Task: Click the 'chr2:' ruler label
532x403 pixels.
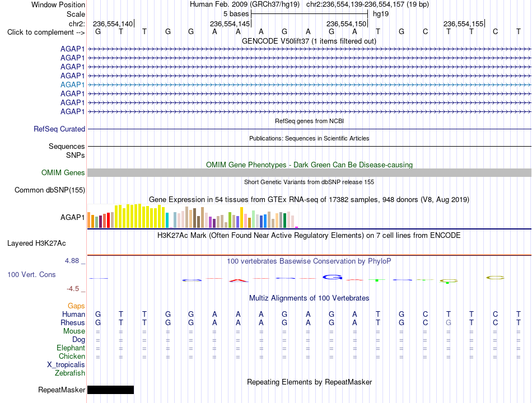Action: [77, 24]
